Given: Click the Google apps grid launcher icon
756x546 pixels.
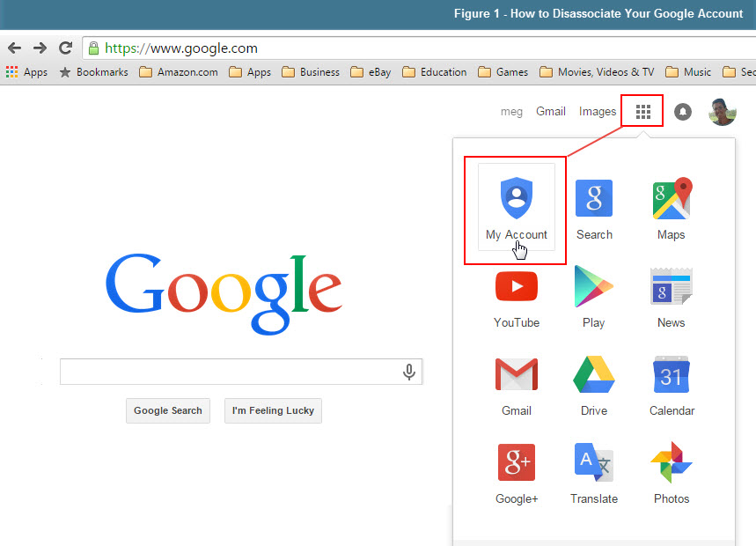Looking at the screenshot, I should click(642, 112).
